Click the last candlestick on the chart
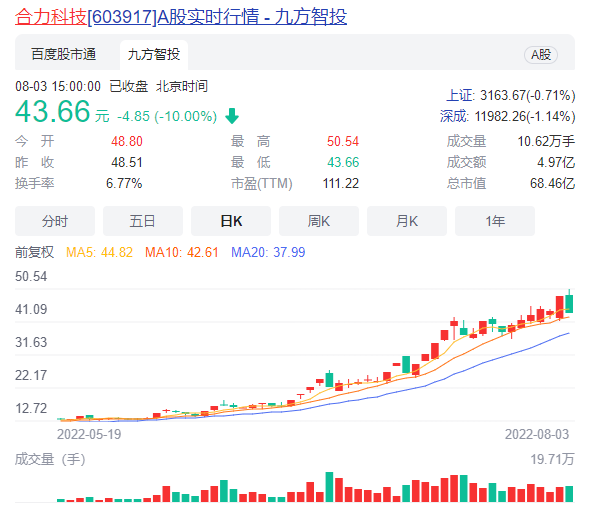The height and width of the screenshot is (513, 603). click(x=569, y=303)
